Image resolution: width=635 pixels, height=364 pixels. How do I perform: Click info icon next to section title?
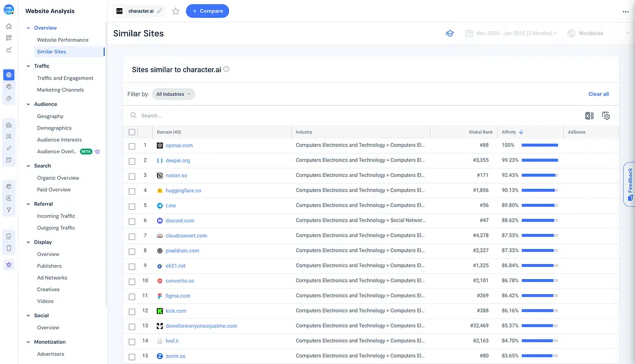pos(227,69)
